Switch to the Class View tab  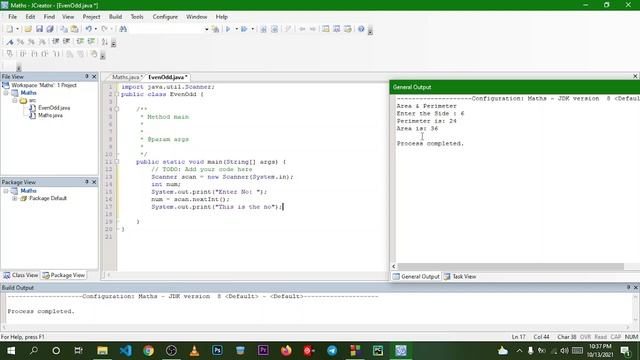[x=20, y=276]
